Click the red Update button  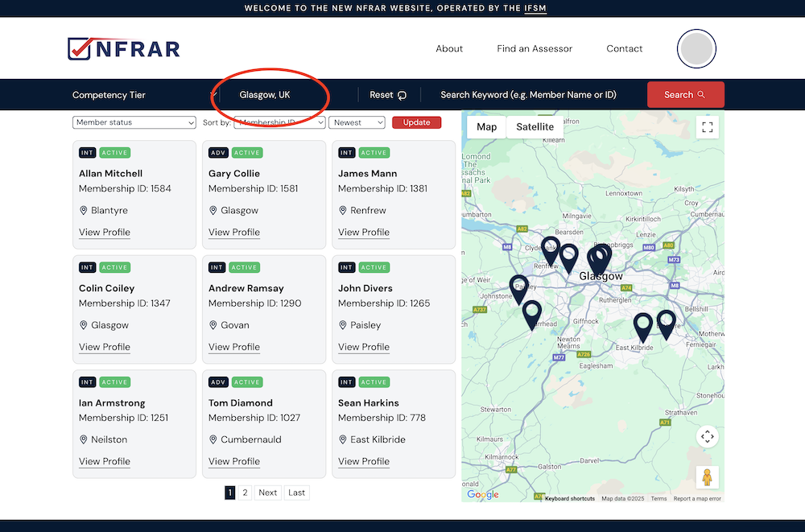click(416, 122)
